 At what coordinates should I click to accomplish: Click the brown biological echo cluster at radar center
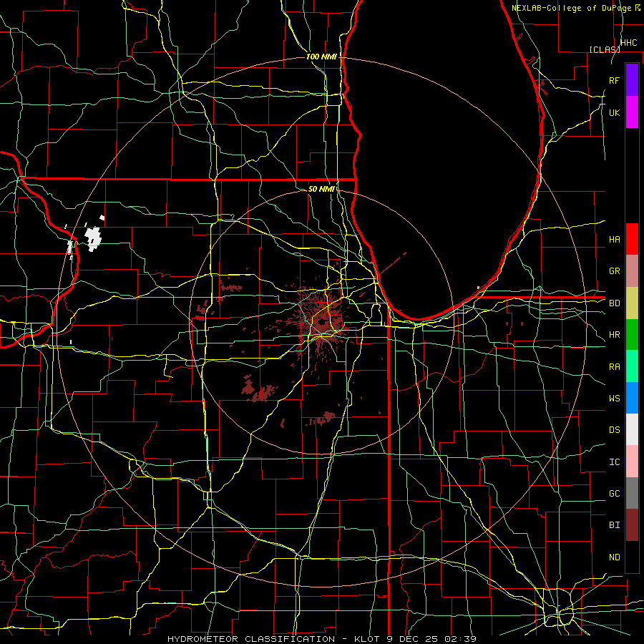pyautogui.click(x=323, y=321)
